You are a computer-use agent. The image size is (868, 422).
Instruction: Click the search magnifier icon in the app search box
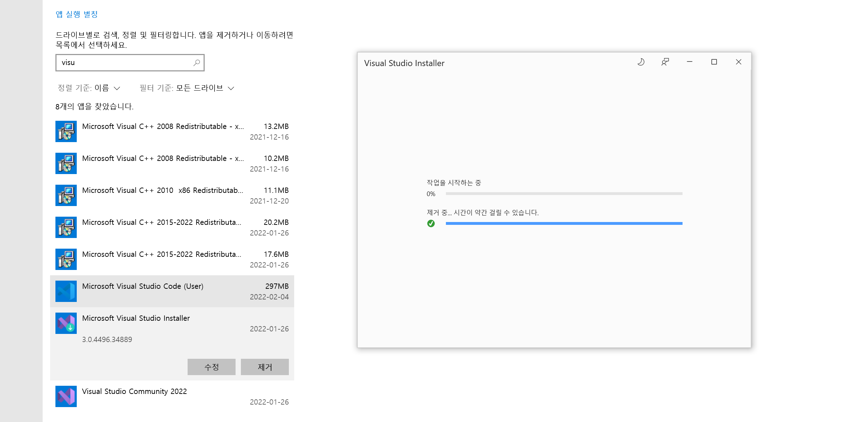pos(196,63)
